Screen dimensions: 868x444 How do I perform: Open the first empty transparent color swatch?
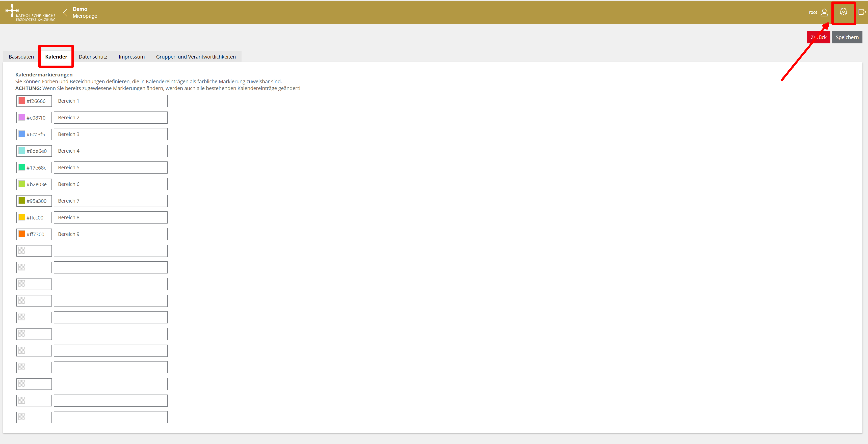[x=22, y=250]
